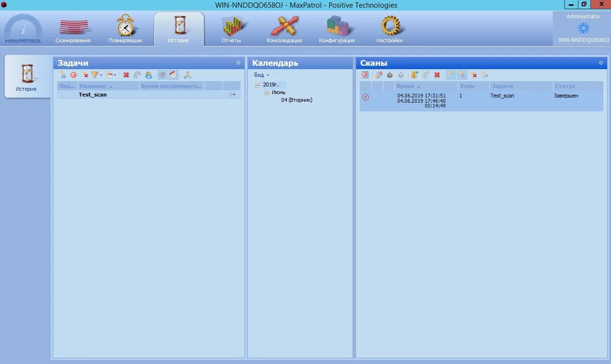Viewport: 611px width, 364px height.
Task: Click the Завершен status cell
Action: tap(566, 96)
